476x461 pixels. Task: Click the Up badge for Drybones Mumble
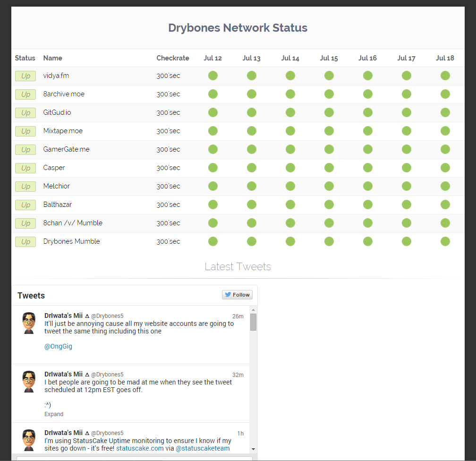click(x=25, y=242)
